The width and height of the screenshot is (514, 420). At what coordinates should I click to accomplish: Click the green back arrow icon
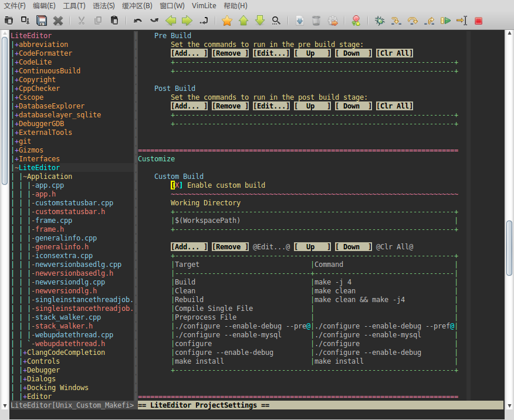click(x=171, y=21)
